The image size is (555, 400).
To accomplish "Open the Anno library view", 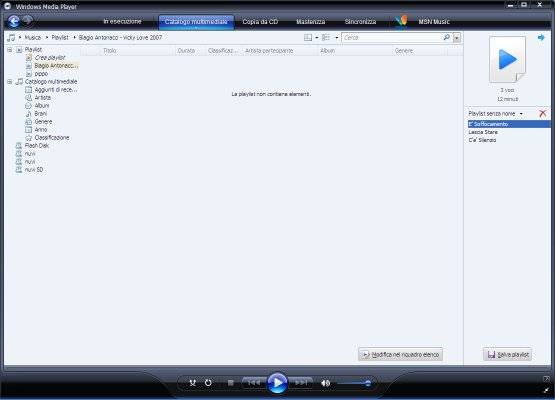I will click(x=41, y=130).
